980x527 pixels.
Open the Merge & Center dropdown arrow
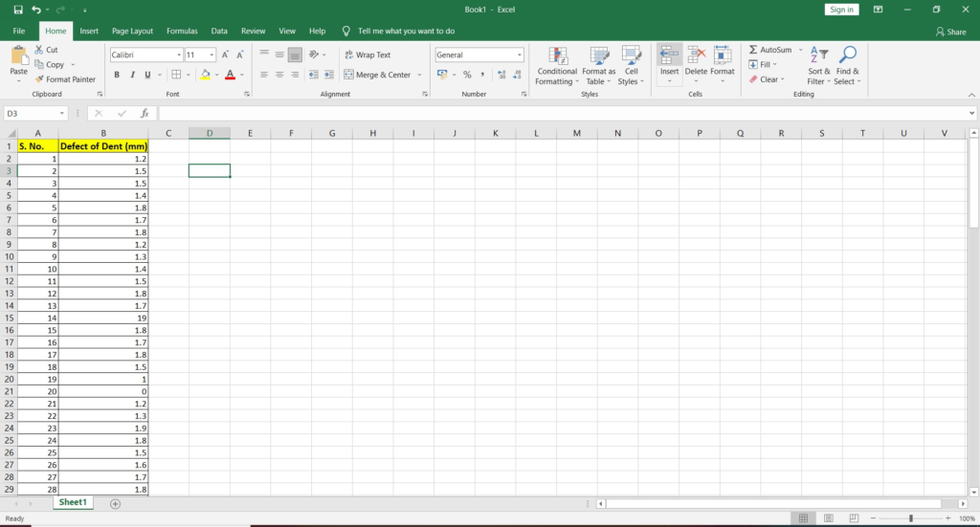pos(419,75)
